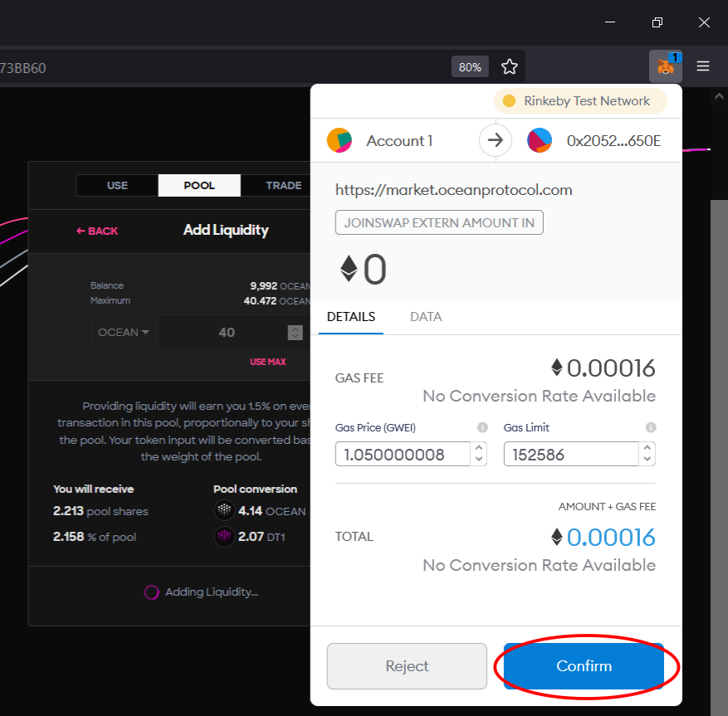Viewport: 728px width, 716px height.
Task: Click the USE MAX link
Action: [x=268, y=362]
